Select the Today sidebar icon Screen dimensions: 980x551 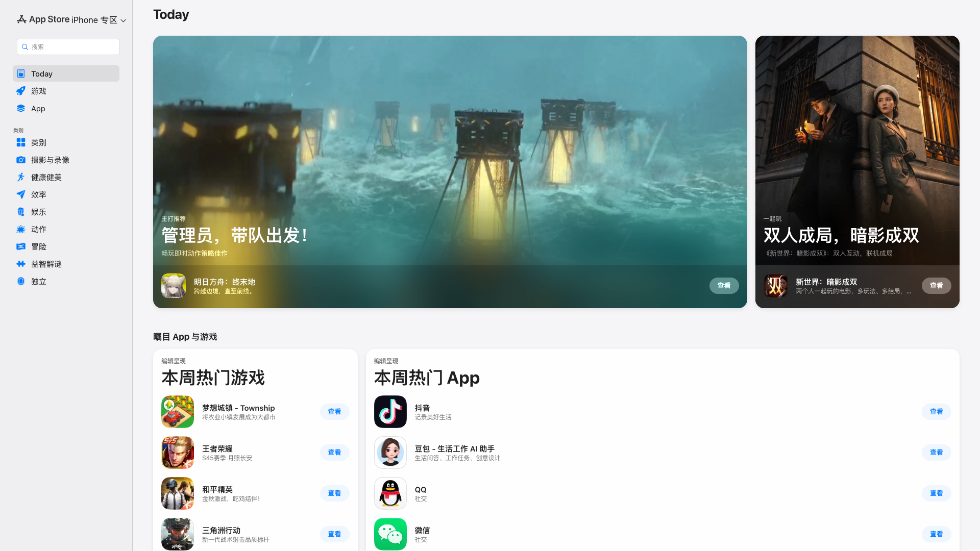point(21,74)
